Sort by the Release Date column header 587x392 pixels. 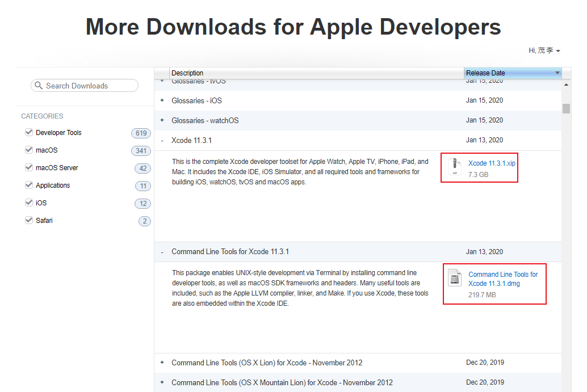(513, 73)
